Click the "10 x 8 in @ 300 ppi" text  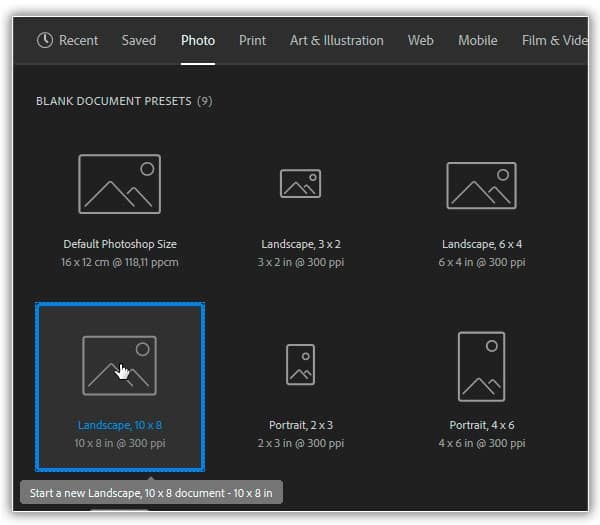pos(120,443)
